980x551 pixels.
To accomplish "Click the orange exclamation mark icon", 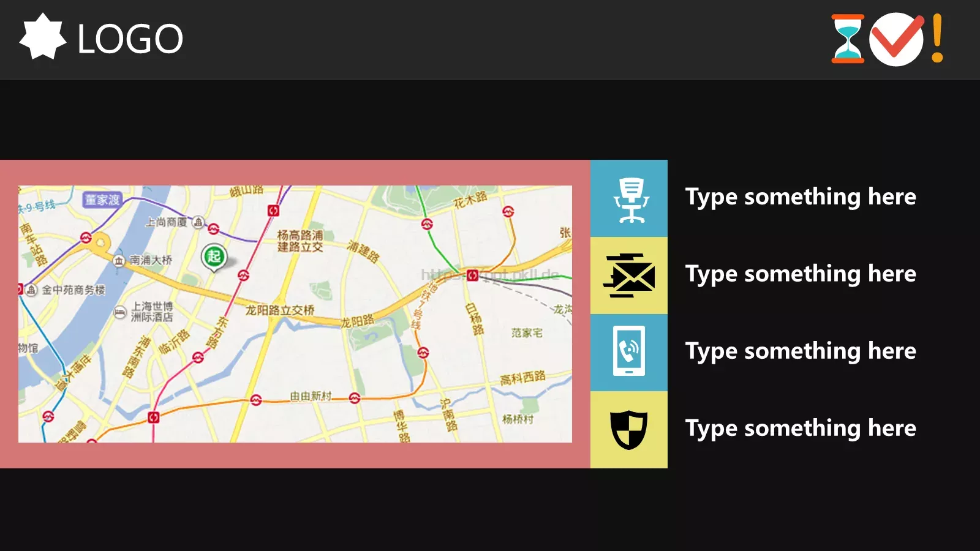I will click(937, 38).
